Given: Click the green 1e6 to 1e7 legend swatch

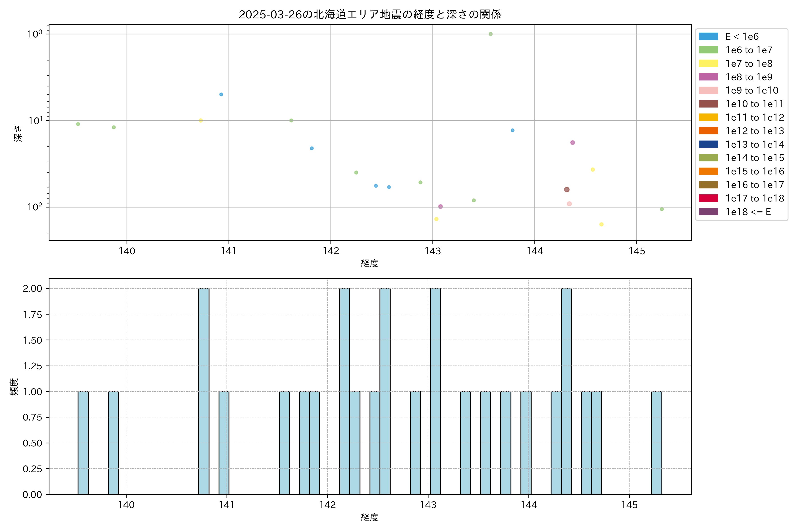Looking at the screenshot, I should (708, 50).
